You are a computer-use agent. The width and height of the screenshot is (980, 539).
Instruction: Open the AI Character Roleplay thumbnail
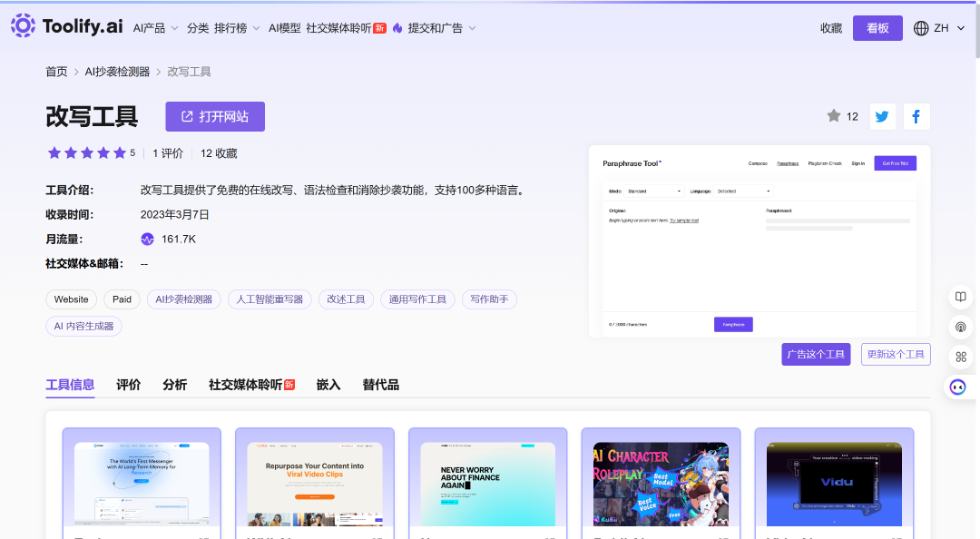pos(661,484)
